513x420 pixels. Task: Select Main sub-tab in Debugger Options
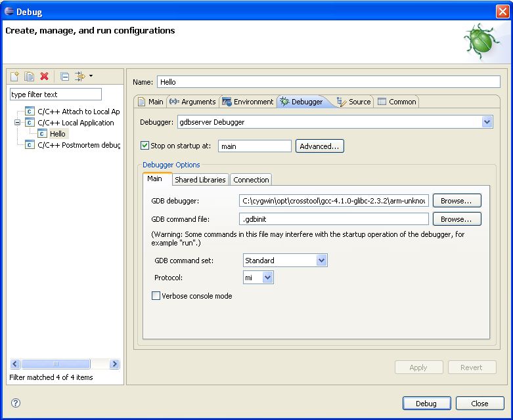158,178
